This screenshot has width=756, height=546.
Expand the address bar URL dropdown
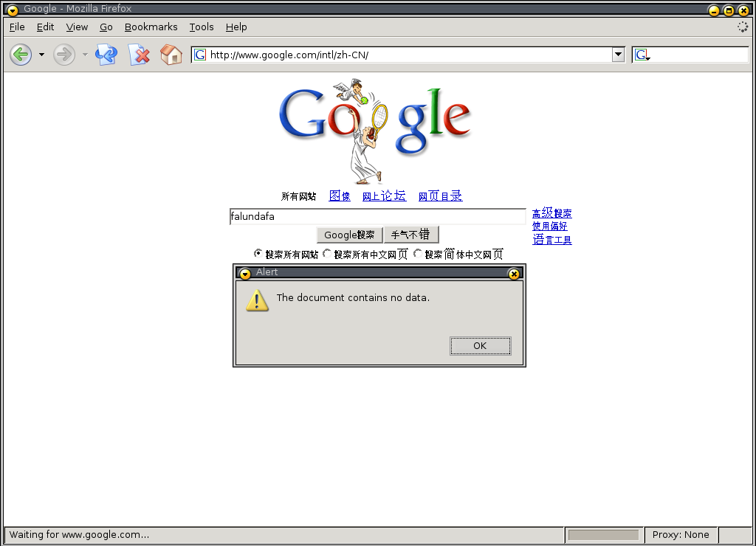(x=618, y=55)
